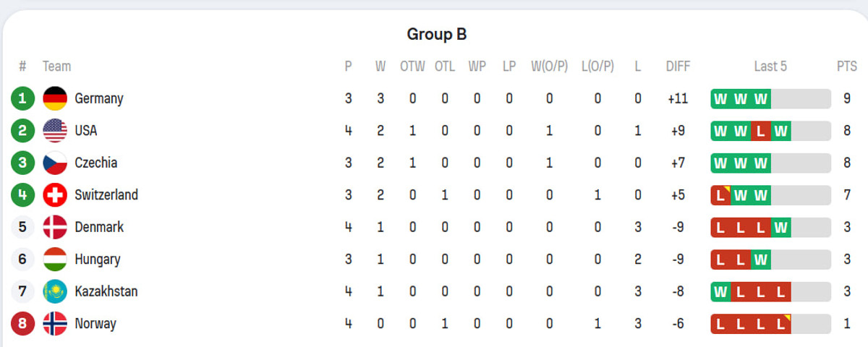Click Switzerland's L badge with yellow corner
Screen dimensions: 868x347
click(720, 195)
